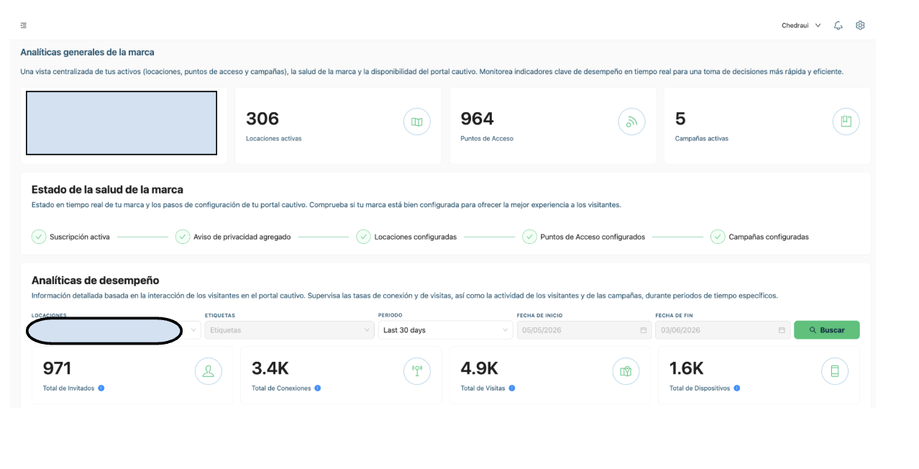Click the Buscar button

pyautogui.click(x=826, y=330)
